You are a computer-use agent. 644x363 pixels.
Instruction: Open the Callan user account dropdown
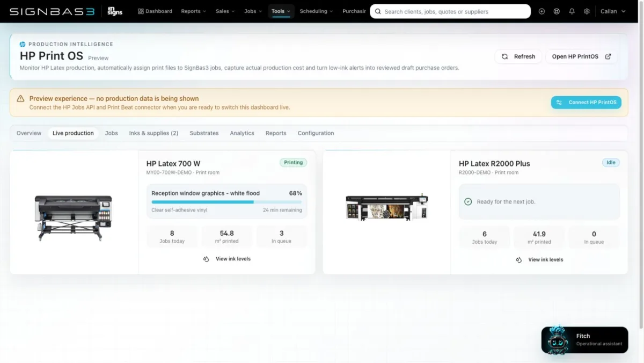pos(613,11)
